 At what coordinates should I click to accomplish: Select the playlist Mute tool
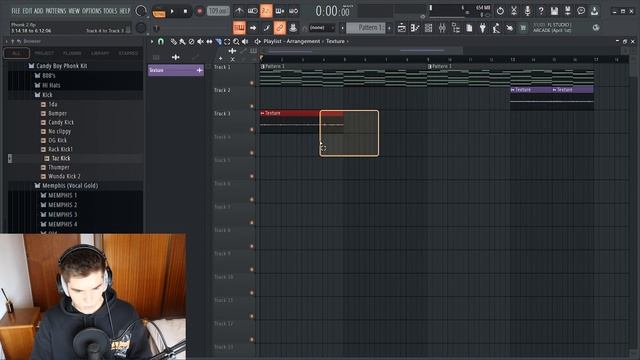point(200,41)
